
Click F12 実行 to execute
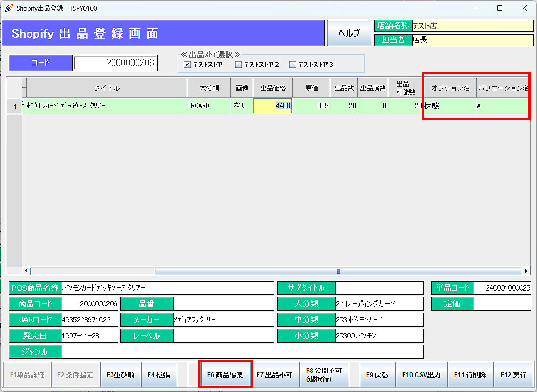click(513, 374)
